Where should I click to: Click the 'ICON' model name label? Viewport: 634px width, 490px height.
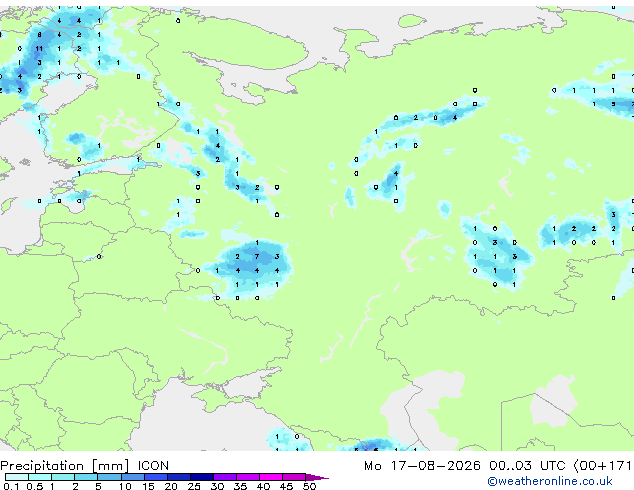click(153, 466)
